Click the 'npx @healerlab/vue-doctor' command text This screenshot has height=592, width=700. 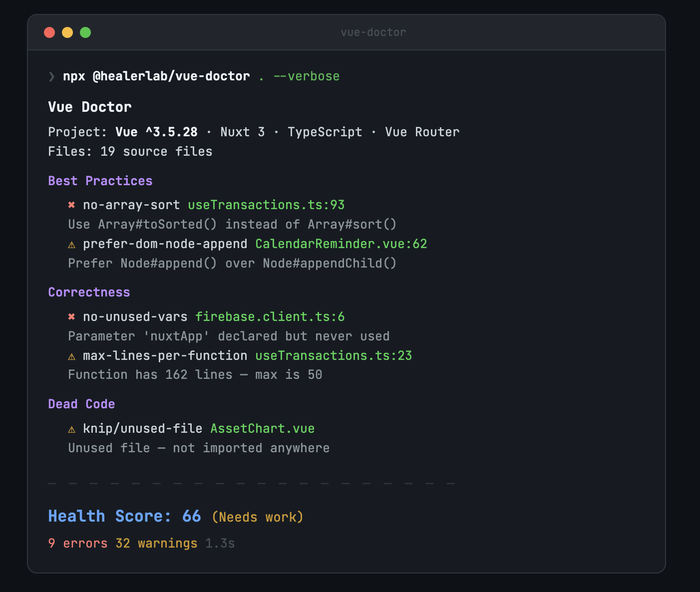click(156, 76)
